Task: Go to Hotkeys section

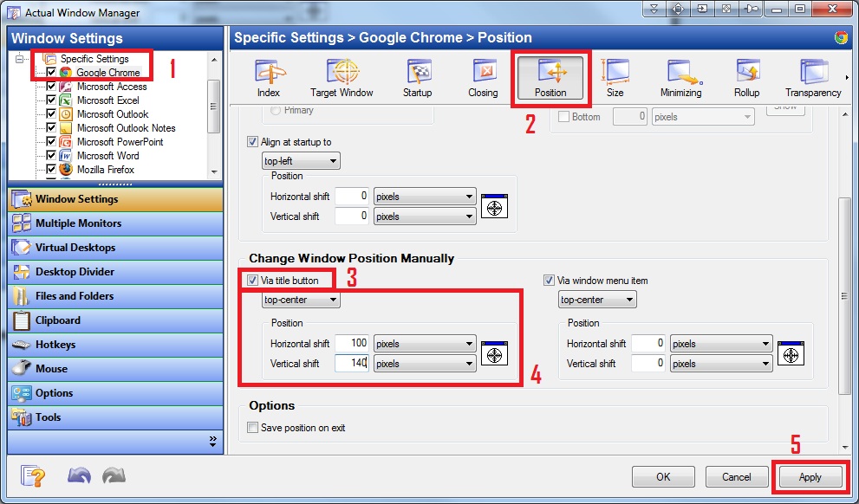Action: (115, 344)
